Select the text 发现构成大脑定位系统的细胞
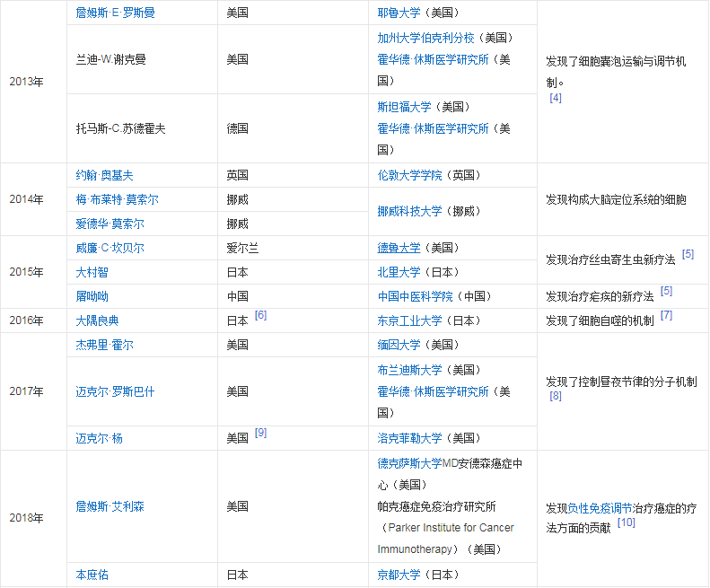710x588 pixels. pyautogui.click(x=616, y=199)
